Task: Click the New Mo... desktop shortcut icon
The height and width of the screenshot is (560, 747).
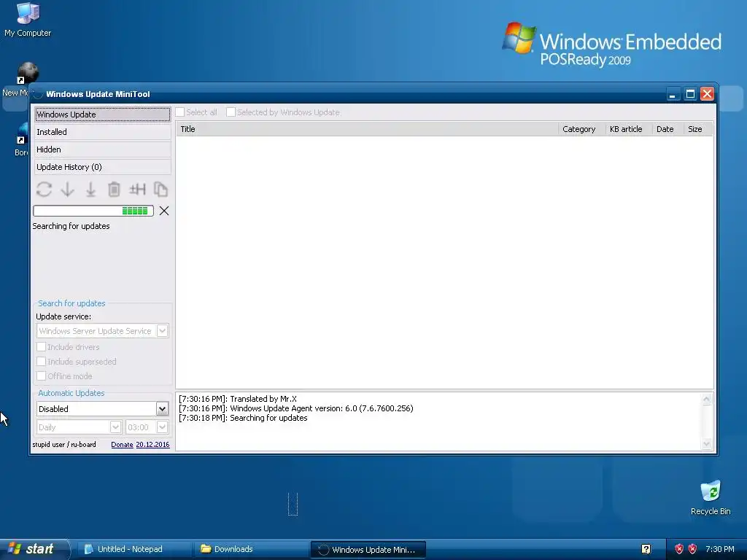Action: click(27, 72)
